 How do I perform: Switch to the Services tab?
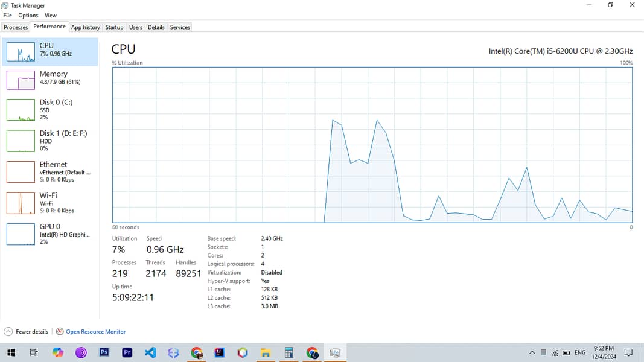(180, 27)
